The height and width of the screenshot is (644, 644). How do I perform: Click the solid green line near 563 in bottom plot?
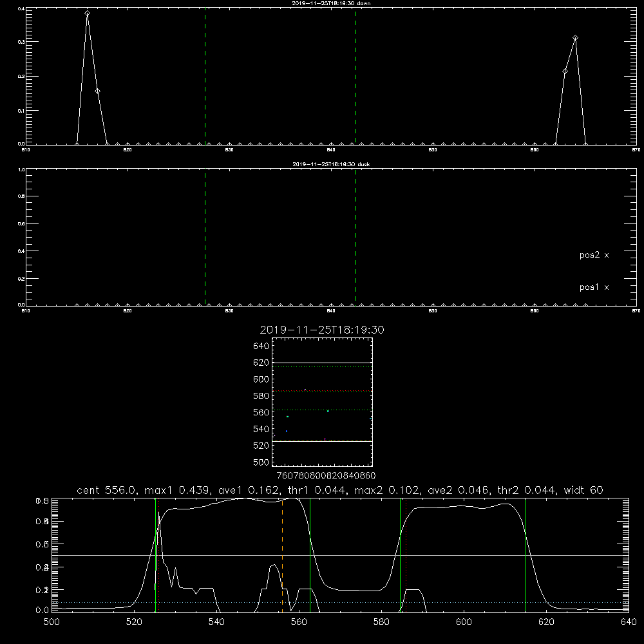[x=310, y=555]
